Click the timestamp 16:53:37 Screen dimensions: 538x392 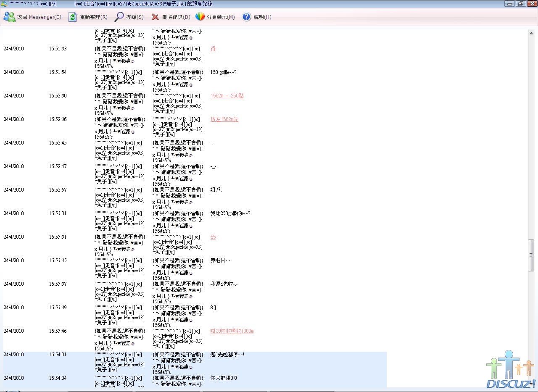click(58, 284)
